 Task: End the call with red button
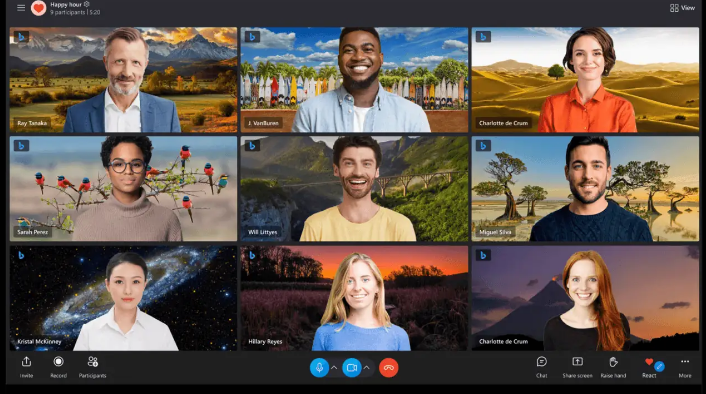click(x=389, y=368)
